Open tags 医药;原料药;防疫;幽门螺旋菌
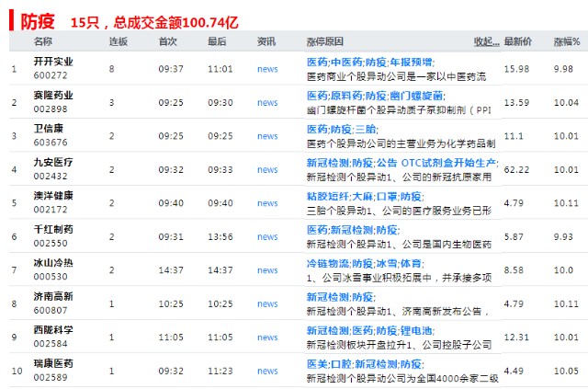The image size is (588, 389). (376, 96)
